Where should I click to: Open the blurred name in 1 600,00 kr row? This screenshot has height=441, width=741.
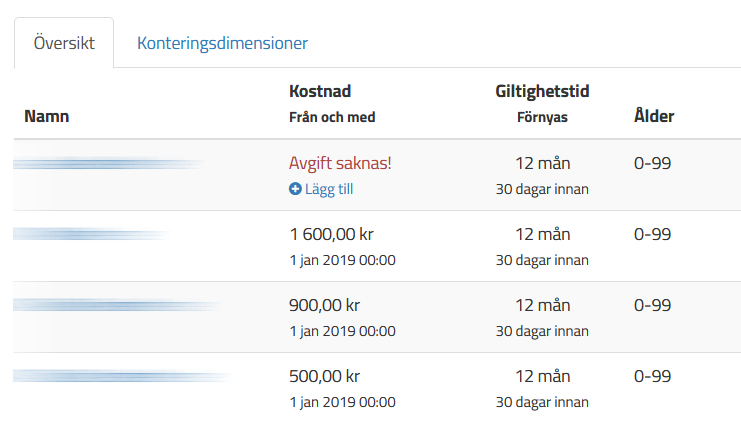pyautogui.click(x=92, y=234)
